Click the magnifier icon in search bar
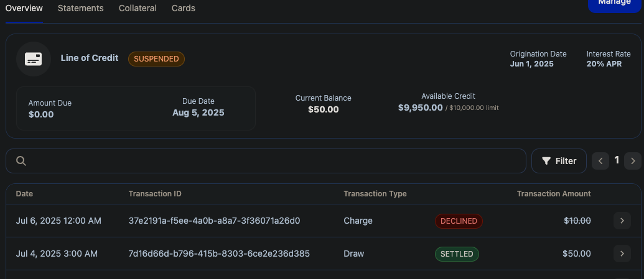 click(x=21, y=161)
